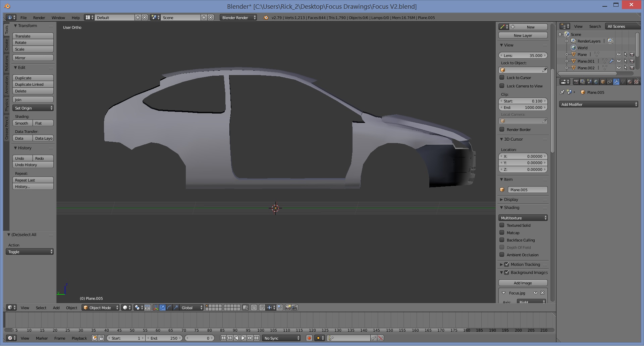Open the Add Modifier dropdown
This screenshot has height=346, width=644.
coord(599,105)
